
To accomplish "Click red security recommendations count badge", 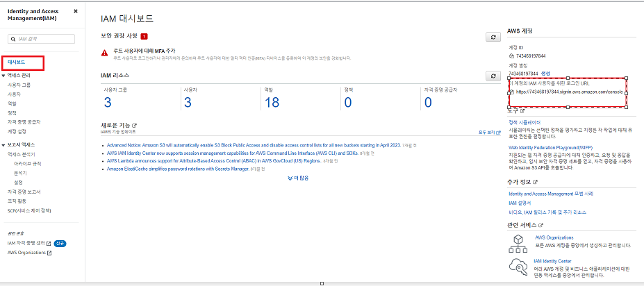I will coord(144,37).
